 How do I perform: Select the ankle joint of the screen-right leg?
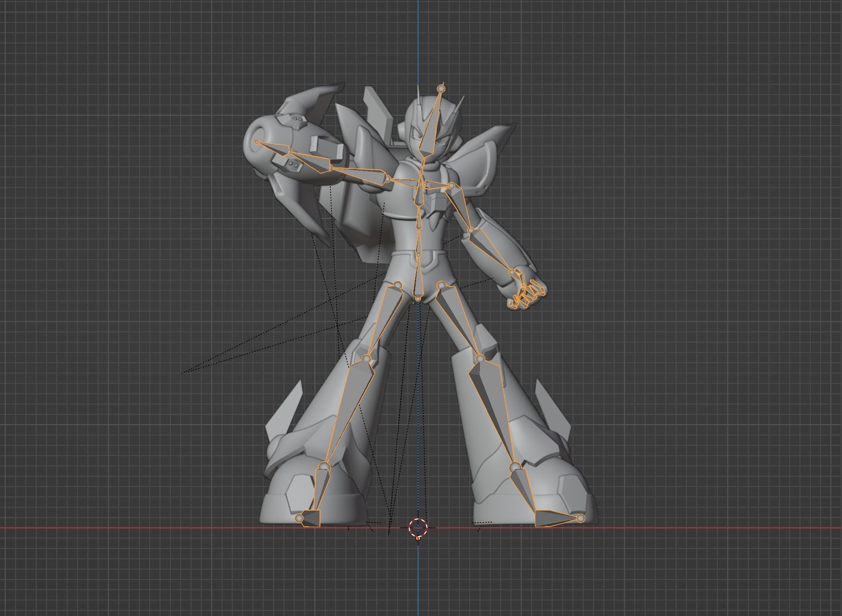pos(515,467)
